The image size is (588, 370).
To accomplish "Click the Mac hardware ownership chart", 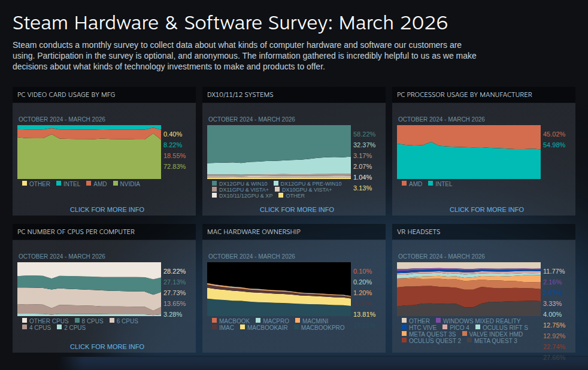I will pyautogui.click(x=279, y=289).
